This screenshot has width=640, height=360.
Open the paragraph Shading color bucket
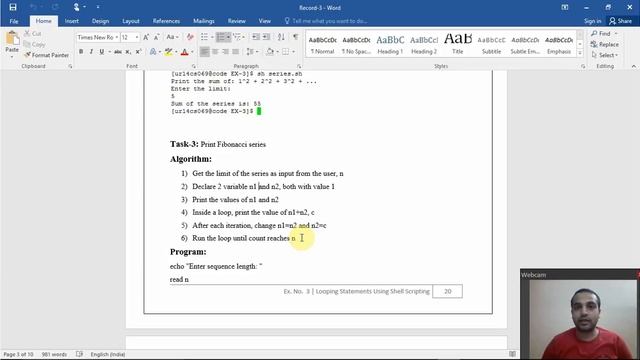[270, 52]
